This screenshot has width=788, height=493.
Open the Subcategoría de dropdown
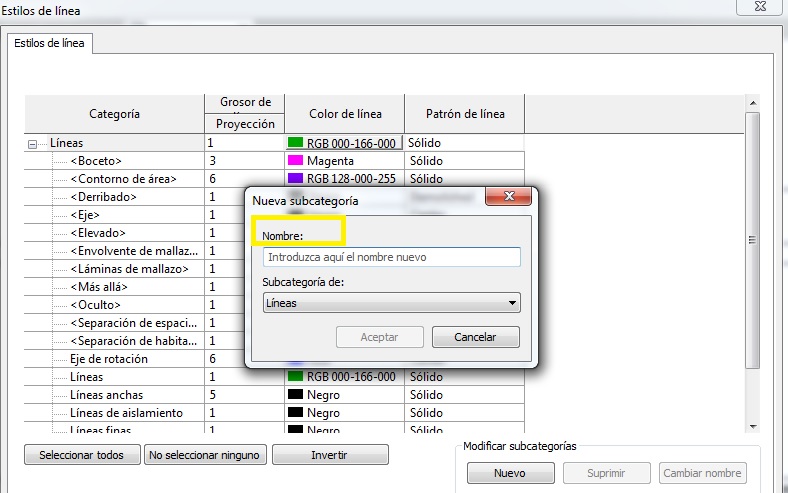click(x=391, y=303)
